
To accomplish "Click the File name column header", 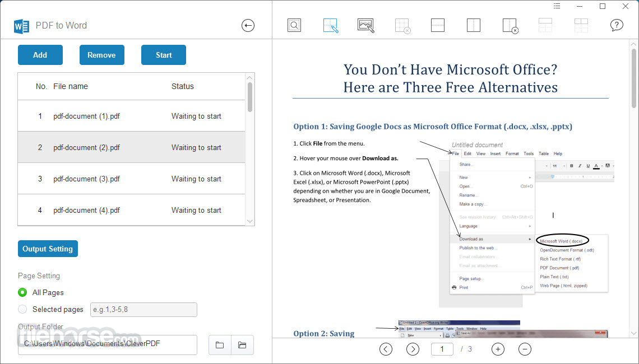I will coord(71,86).
